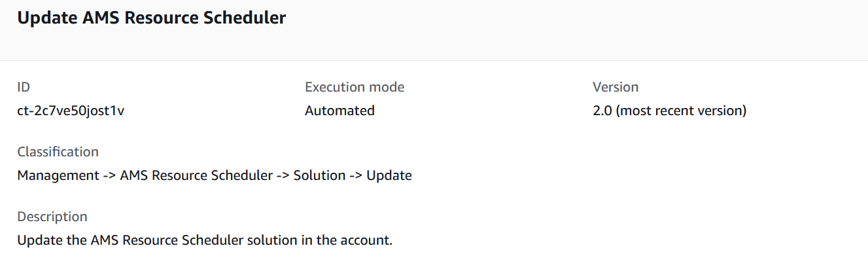The width and height of the screenshot is (868, 265).
Task: Click the Classification field label
Action: 58,152
